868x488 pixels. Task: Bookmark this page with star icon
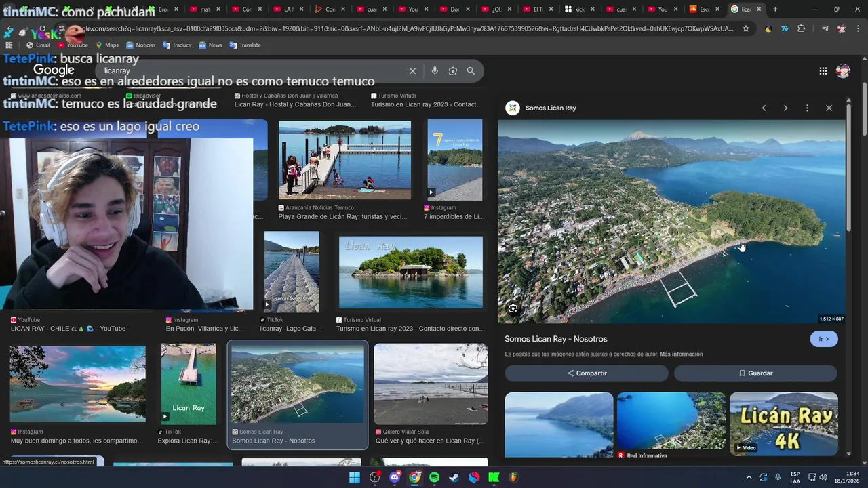tap(746, 28)
